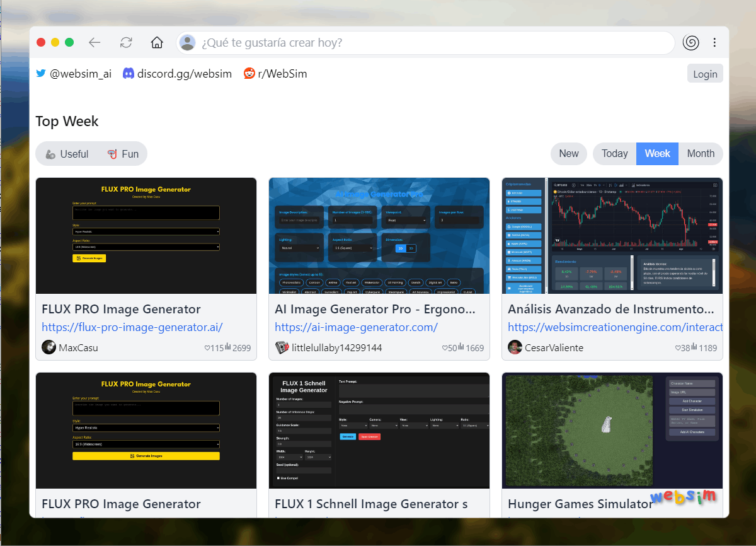This screenshot has width=756, height=546.
Task: Open the three-dot options menu
Action: pos(714,42)
